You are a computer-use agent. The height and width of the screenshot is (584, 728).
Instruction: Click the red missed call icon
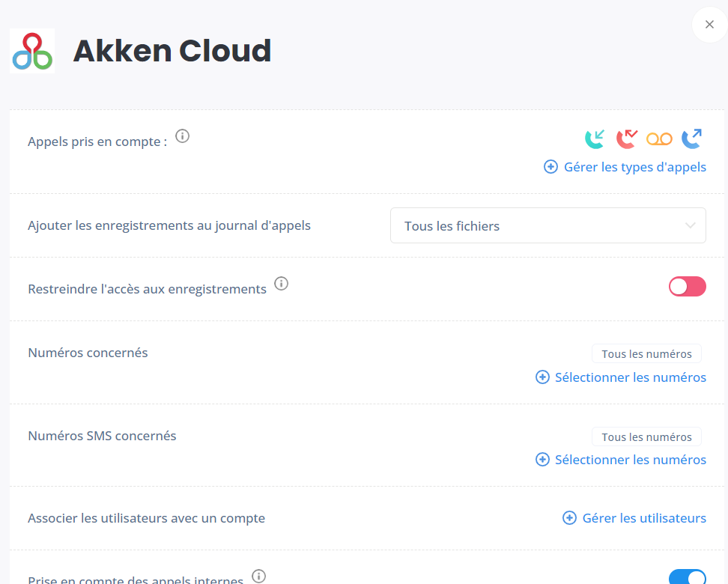[x=627, y=139]
